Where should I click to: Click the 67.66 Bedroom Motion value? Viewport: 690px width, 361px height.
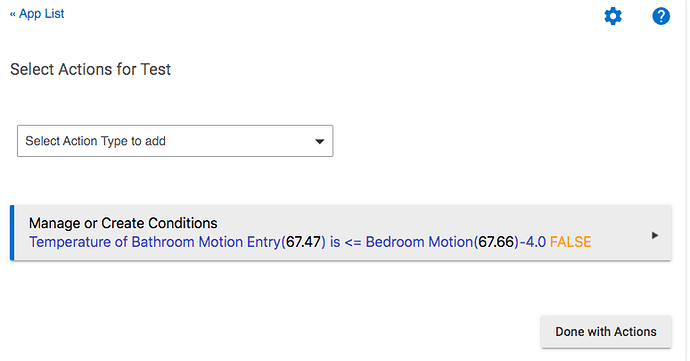(496, 242)
